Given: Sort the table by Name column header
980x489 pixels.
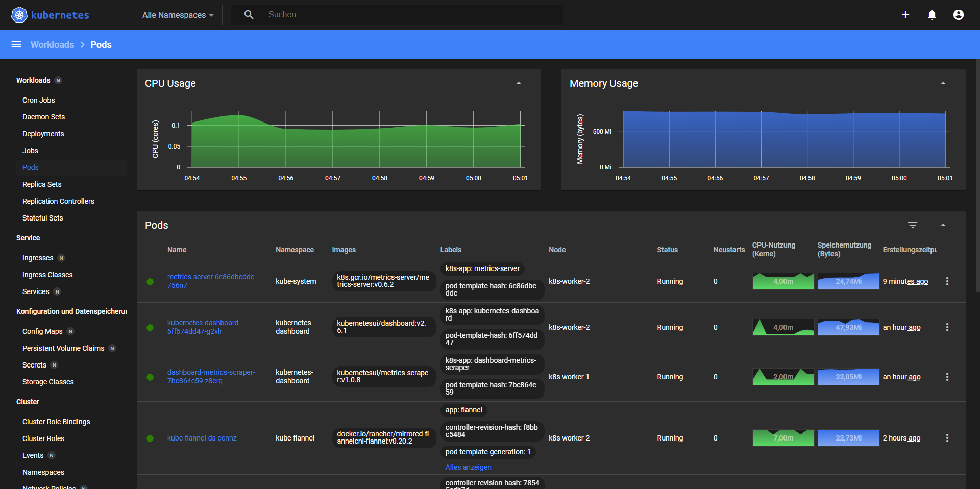Looking at the screenshot, I should [x=177, y=250].
